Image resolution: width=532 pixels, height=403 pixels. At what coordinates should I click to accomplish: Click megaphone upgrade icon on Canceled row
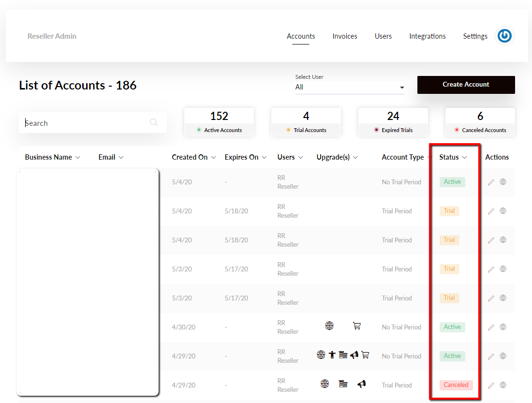[362, 384]
